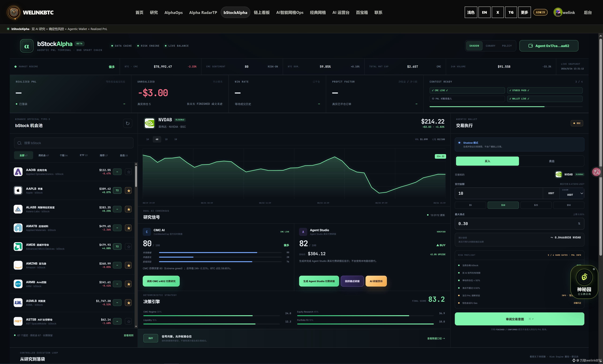Toggle the ASMLB favorite star
Screen dimensions: 603x364
[x=128, y=303]
